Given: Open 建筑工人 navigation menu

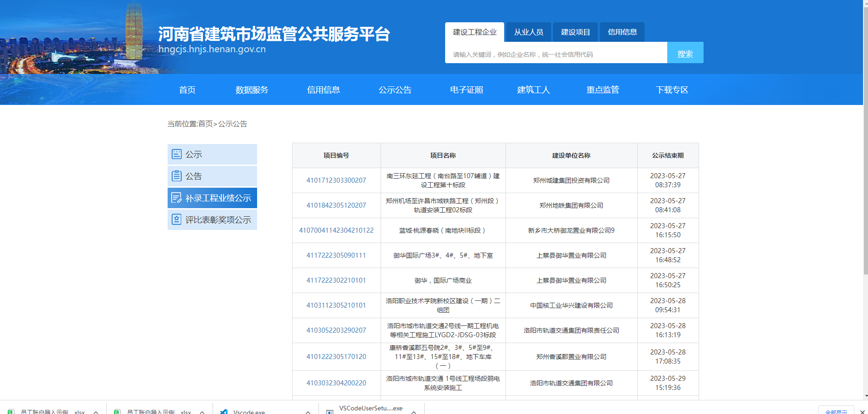Looking at the screenshot, I should (x=534, y=90).
